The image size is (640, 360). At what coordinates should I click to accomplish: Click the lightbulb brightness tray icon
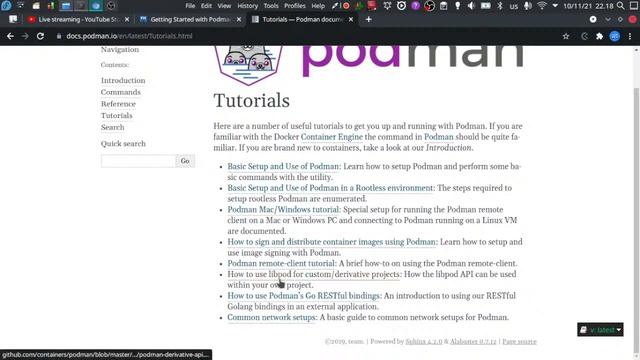pyautogui.click(x=458, y=6)
